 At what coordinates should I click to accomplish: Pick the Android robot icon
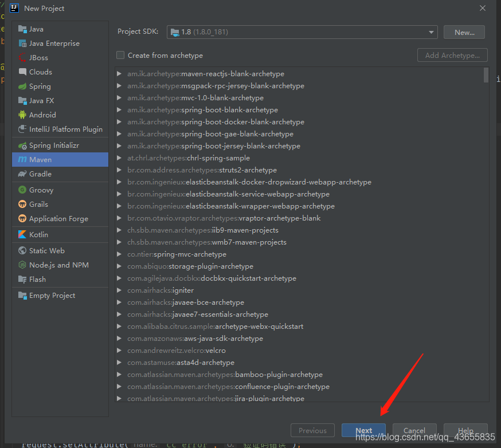[22, 115]
